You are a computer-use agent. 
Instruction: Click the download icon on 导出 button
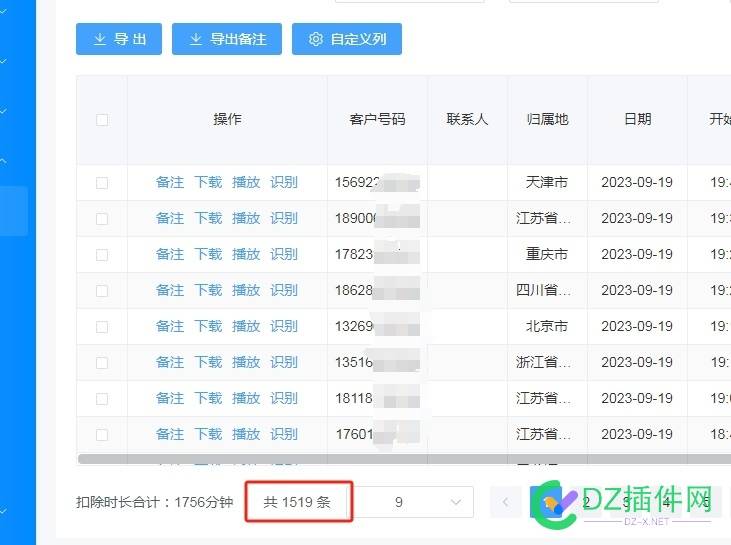pyautogui.click(x=100, y=39)
